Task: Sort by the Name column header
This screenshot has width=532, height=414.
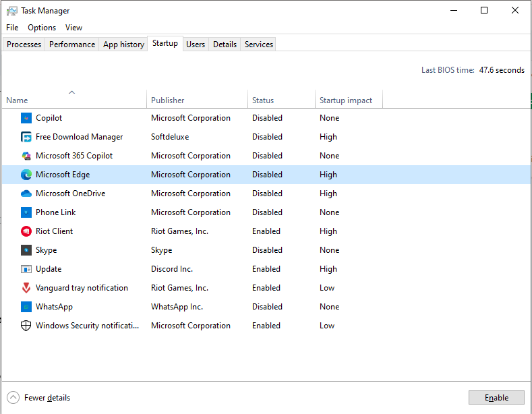Action: [x=74, y=100]
